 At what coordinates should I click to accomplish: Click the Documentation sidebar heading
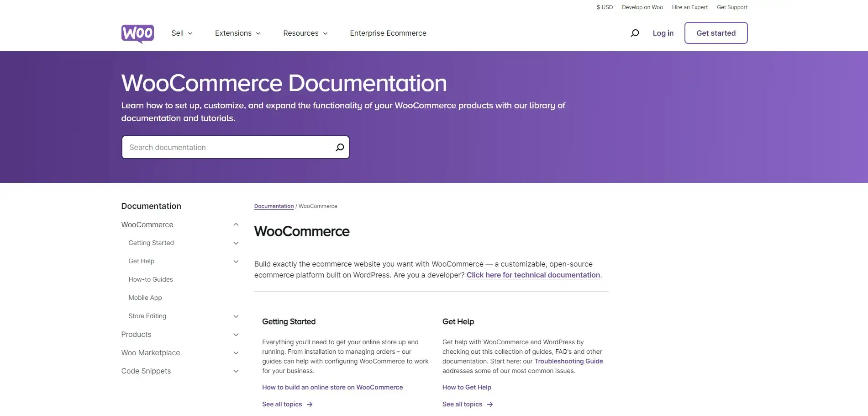(x=151, y=206)
